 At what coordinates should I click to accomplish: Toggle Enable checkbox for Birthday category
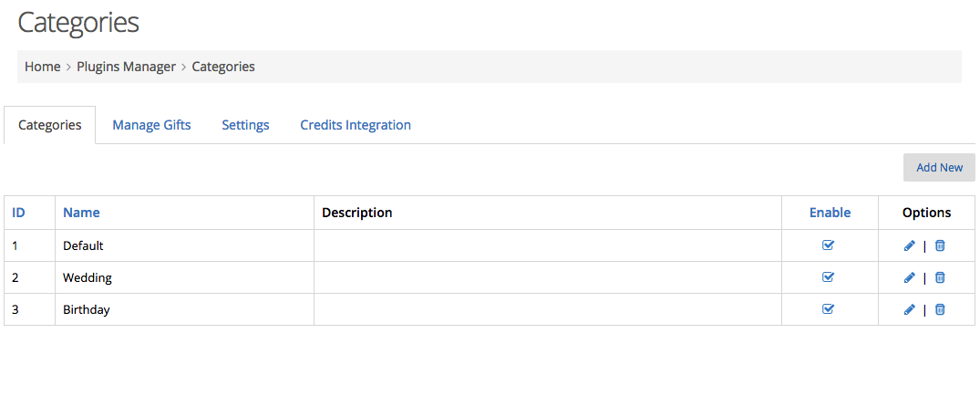coord(828,308)
